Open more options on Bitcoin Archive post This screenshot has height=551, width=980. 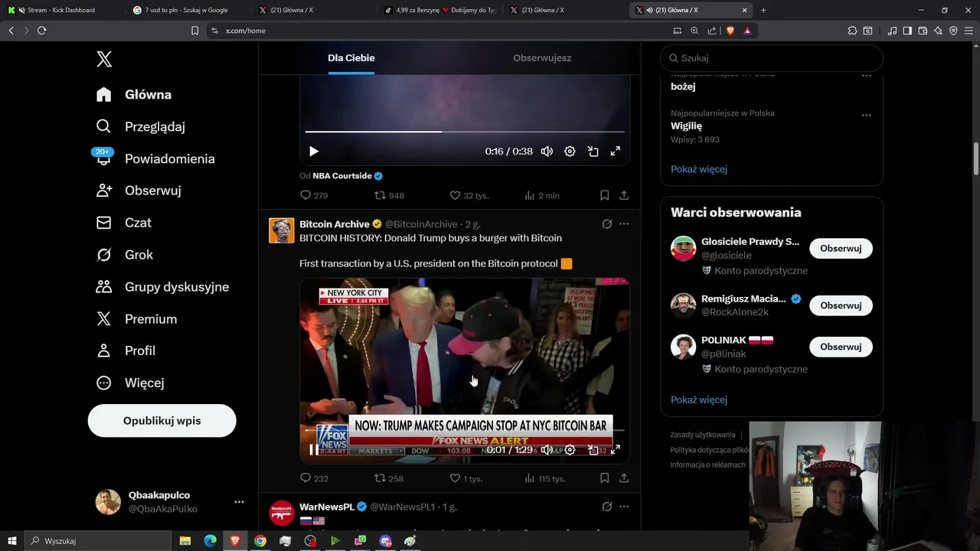(x=624, y=224)
